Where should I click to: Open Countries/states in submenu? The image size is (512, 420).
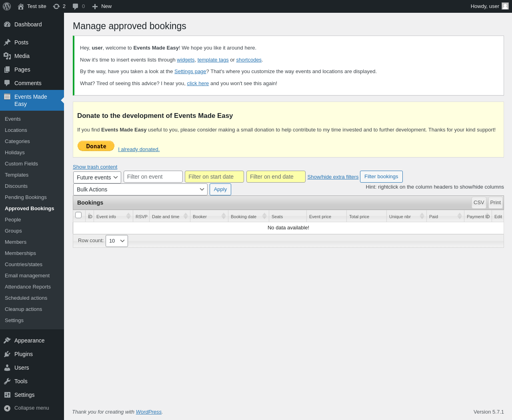click(x=24, y=265)
